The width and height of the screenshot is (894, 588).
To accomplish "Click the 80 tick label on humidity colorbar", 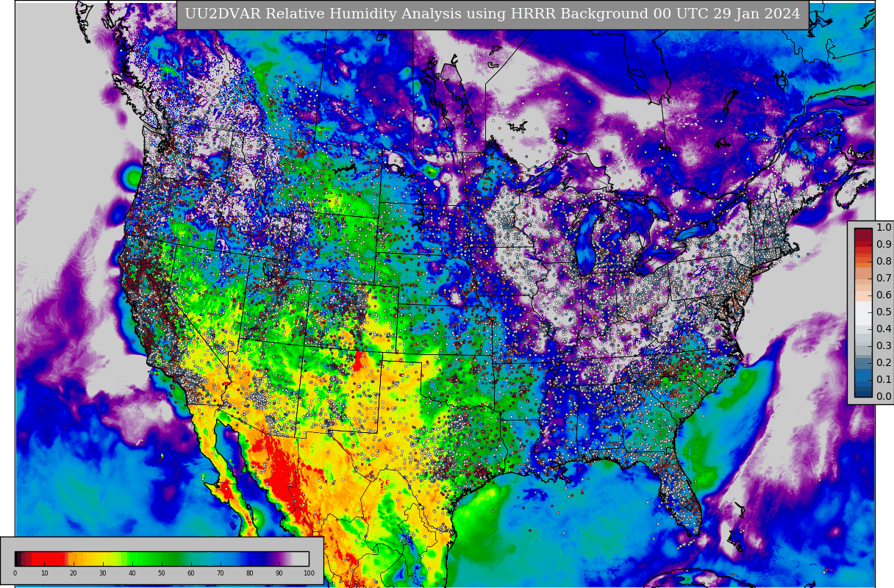I will pyautogui.click(x=250, y=573).
